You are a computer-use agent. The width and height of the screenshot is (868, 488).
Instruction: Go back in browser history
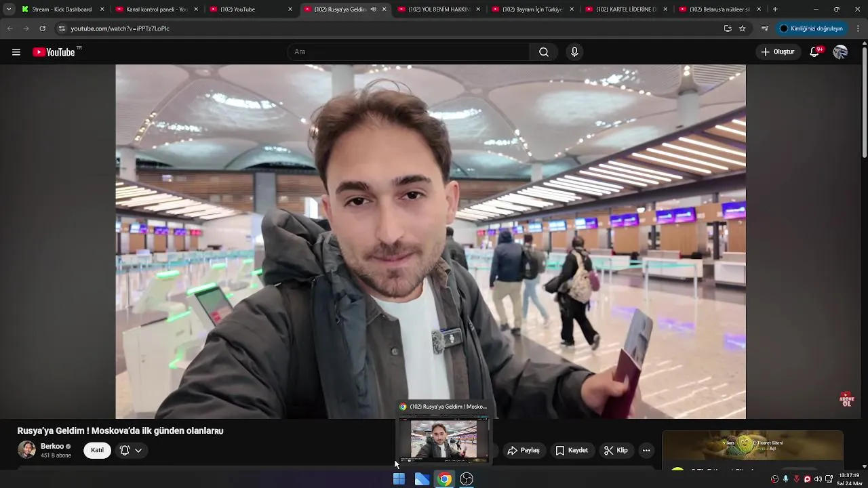pyautogui.click(x=9, y=28)
